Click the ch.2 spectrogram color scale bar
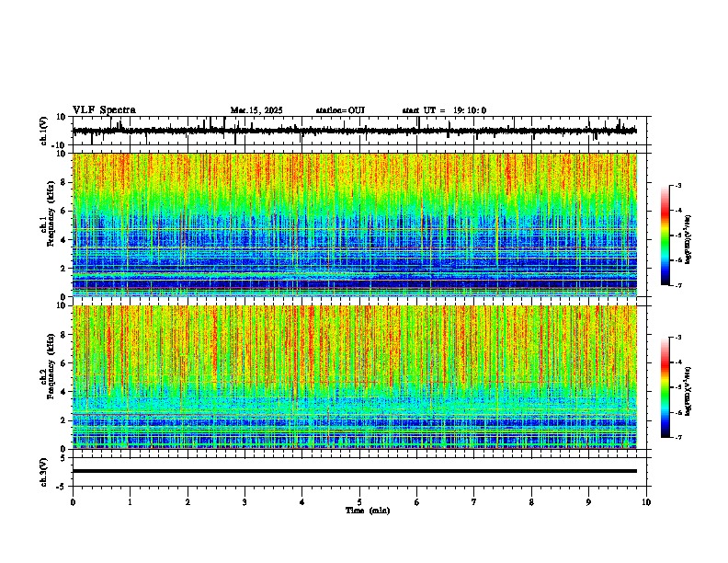The image size is (728, 563). click(665, 387)
